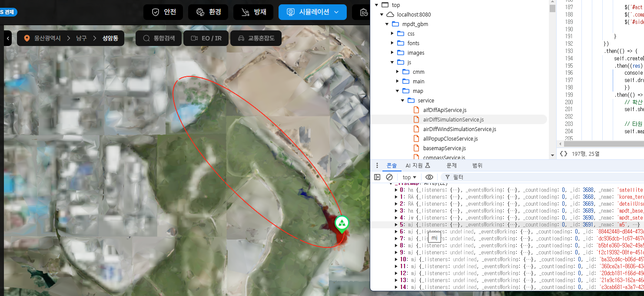
Task: Expand the css folder
Action: (392, 33)
